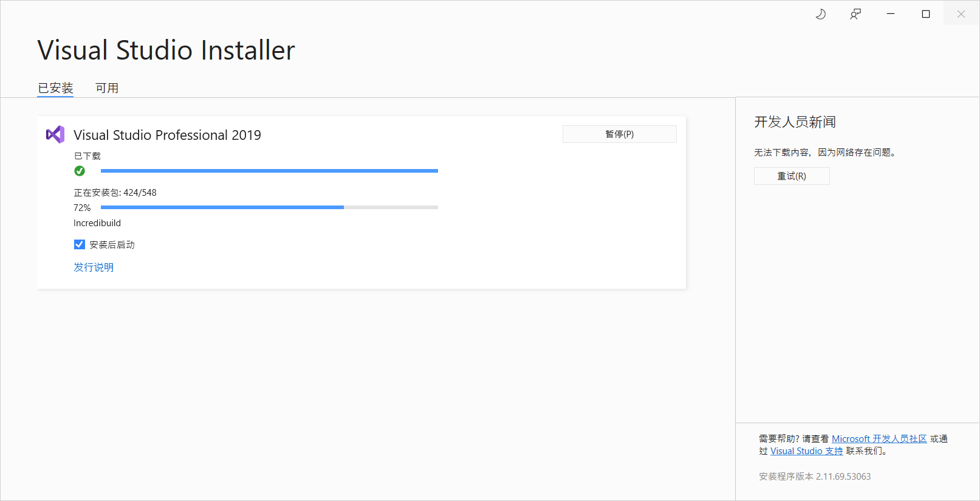Pause installation with 暂停(P) button
Screen dimensions: 980x501
point(620,134)
